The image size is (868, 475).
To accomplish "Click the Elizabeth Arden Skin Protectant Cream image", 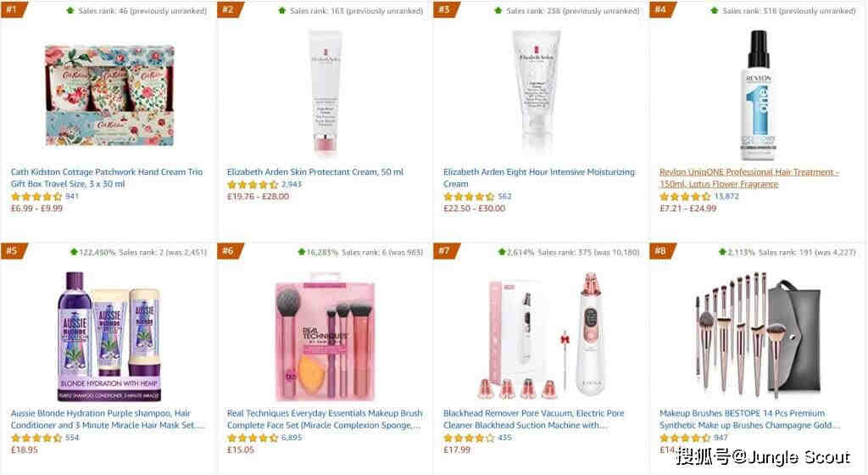I will pyautogui.click(x=325, y=93).
